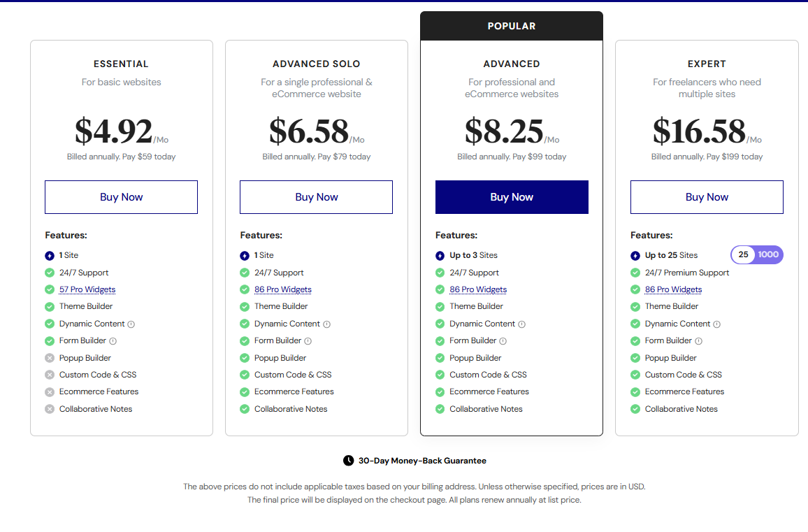Image resolution: width=808 pixels, height=532 pixels.
Task: Click info icon beside Essential Dynamic Content
Action: pos(131,324)
